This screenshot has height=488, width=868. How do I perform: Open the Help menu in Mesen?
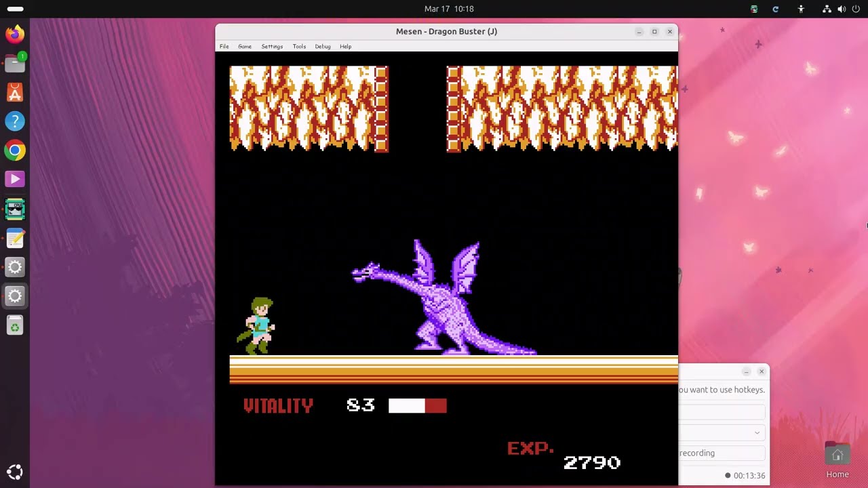(346, 46)
